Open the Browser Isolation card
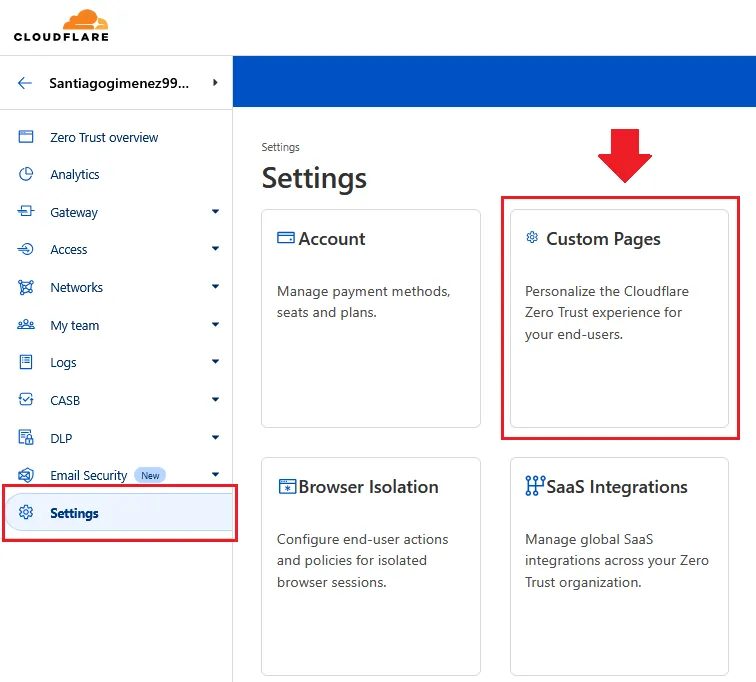756x682 pixels. pyautogui.click(x=370, y=565)
